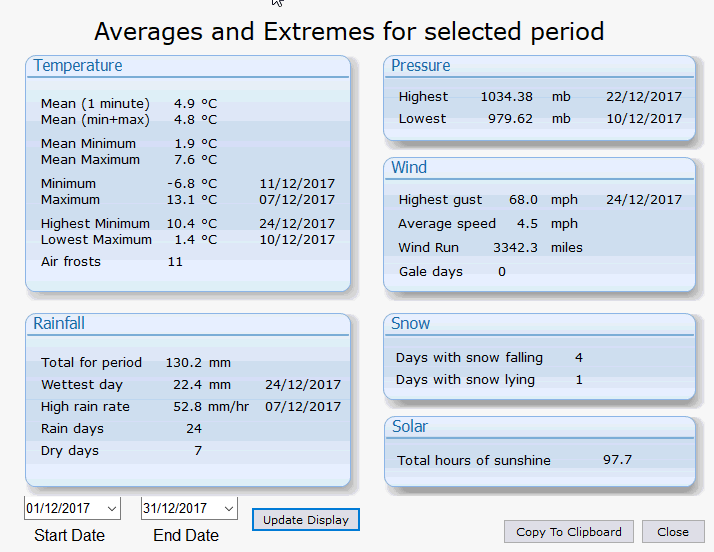The image size is (714, 552).
Task: Click the minimum temperature date 11/12/2017
Action: point(297,184)
